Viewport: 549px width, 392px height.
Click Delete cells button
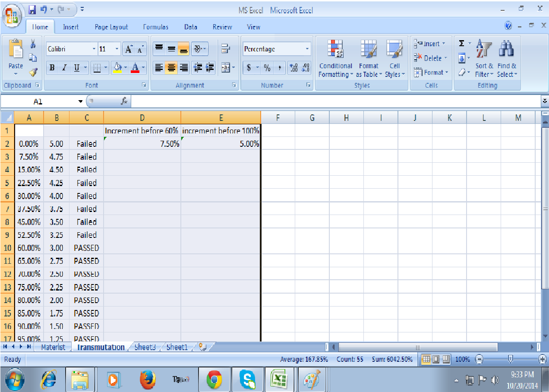430,58
